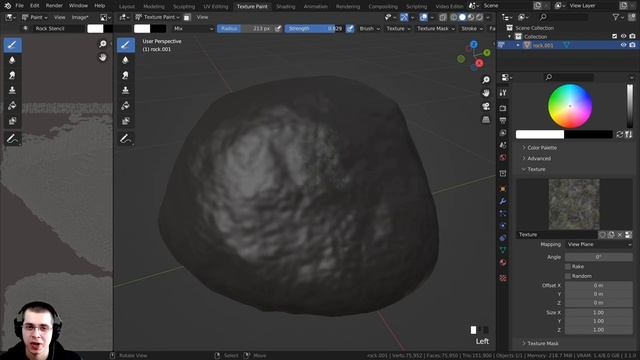The image size is (640, 360).
Task: Select the Annotate tool in 3D viewport
Action: tap(126, 139)
